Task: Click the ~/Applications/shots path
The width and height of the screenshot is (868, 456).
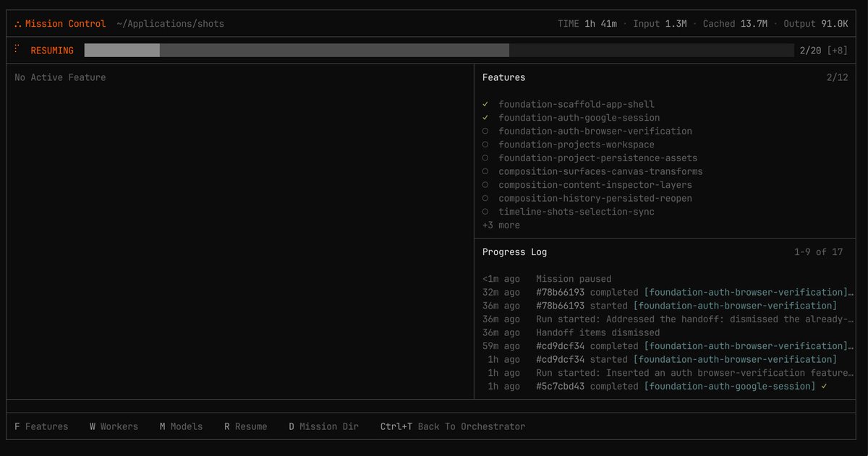Action: [171, 24]
